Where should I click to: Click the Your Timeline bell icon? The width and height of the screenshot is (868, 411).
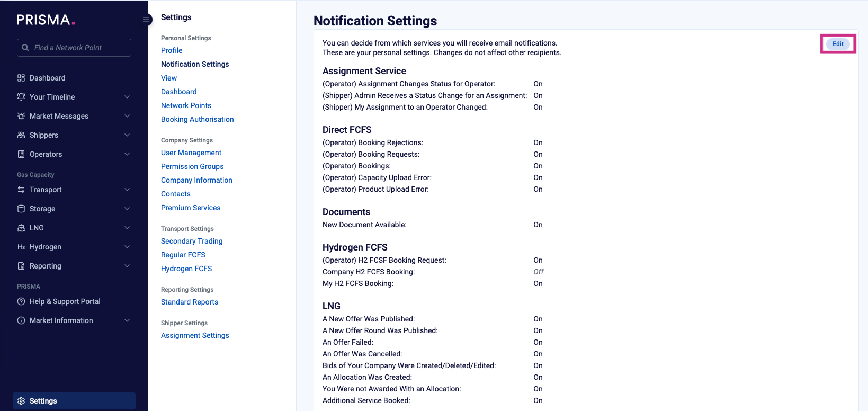[21, 97]
